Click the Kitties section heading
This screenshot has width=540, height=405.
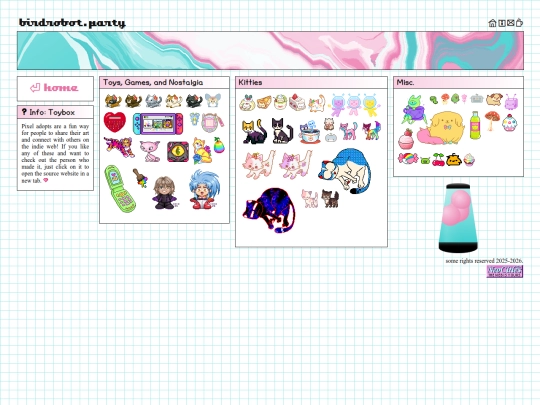(250, 82)
